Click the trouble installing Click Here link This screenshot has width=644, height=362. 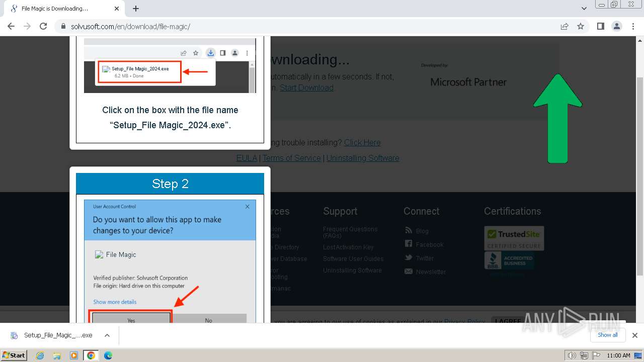click(x=362, y=142)
